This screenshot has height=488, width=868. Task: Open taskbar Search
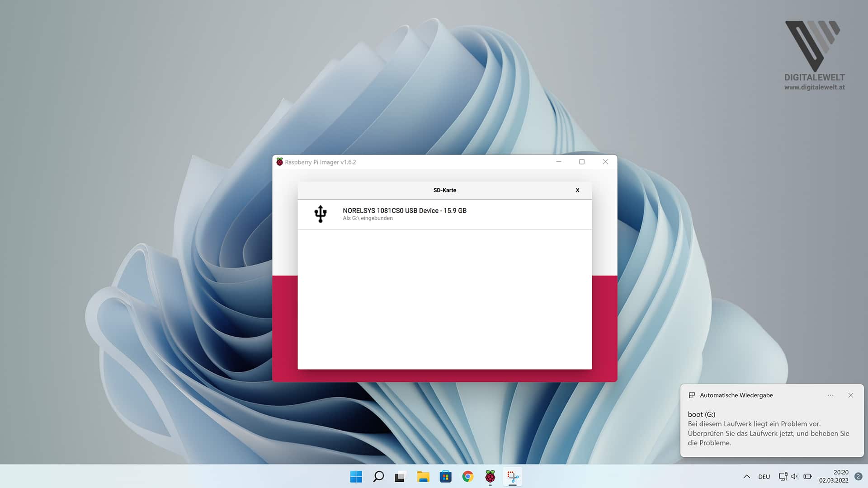[378, 477]
